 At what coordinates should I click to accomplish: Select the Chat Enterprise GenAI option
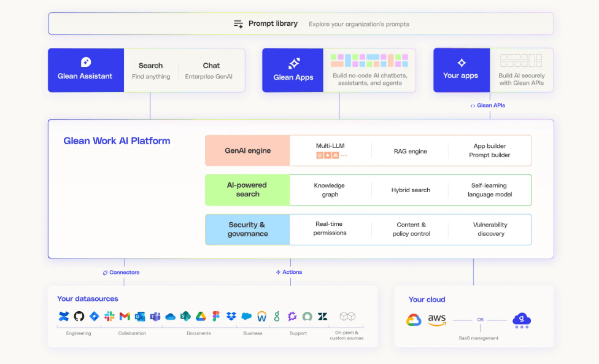pos(209,71)
